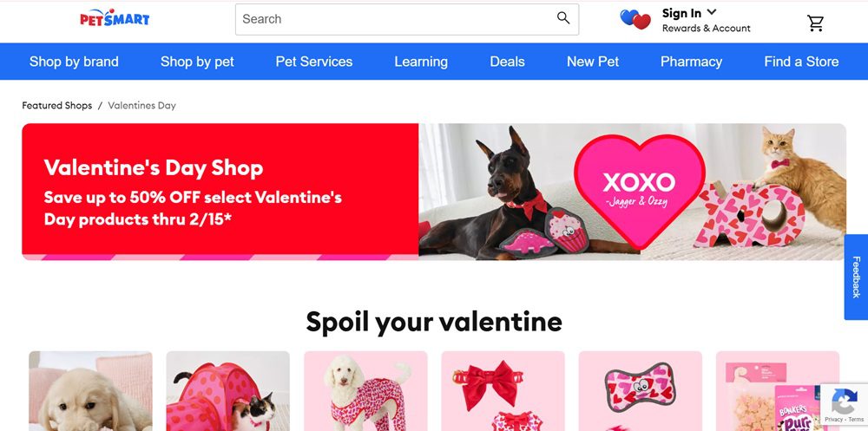The height and width of the screenshot is (431, 868).
Task: Open the shopping cart icon
Action: click(x=815, y=23)
